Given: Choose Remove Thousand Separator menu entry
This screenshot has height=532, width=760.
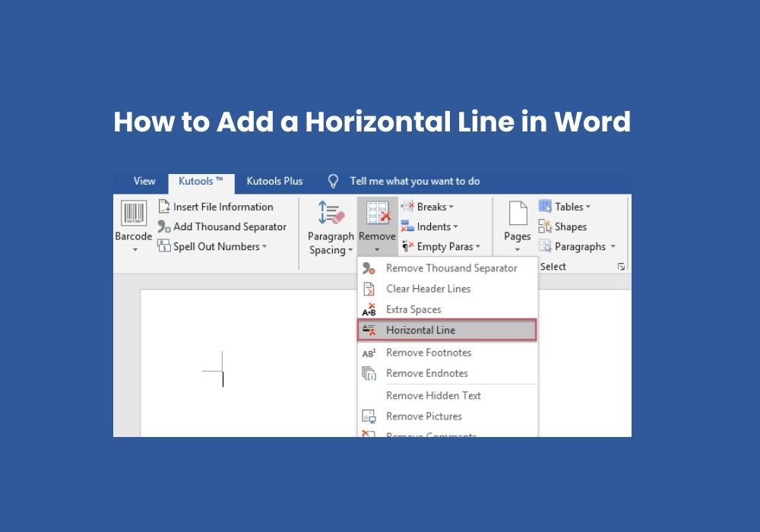Looking at the screenshot, I should pos(448,268).
